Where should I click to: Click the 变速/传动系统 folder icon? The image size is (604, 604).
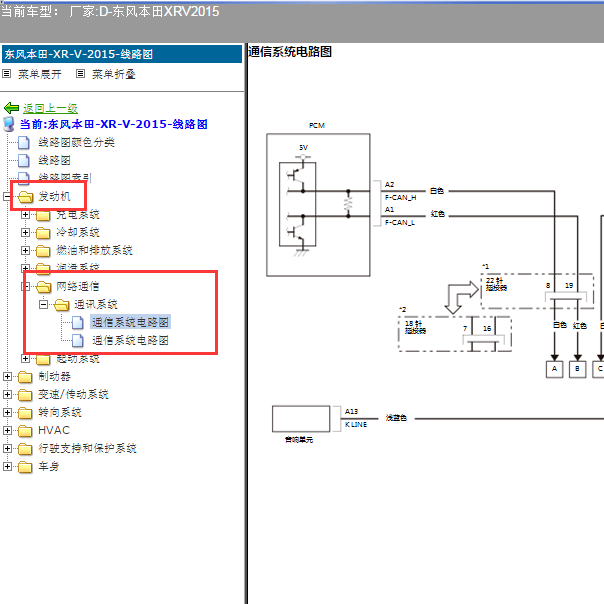click(x=25, y=395)
